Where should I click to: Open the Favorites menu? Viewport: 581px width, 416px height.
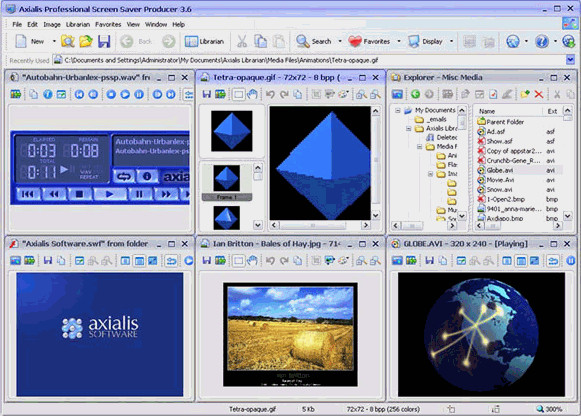click(108, 24)
